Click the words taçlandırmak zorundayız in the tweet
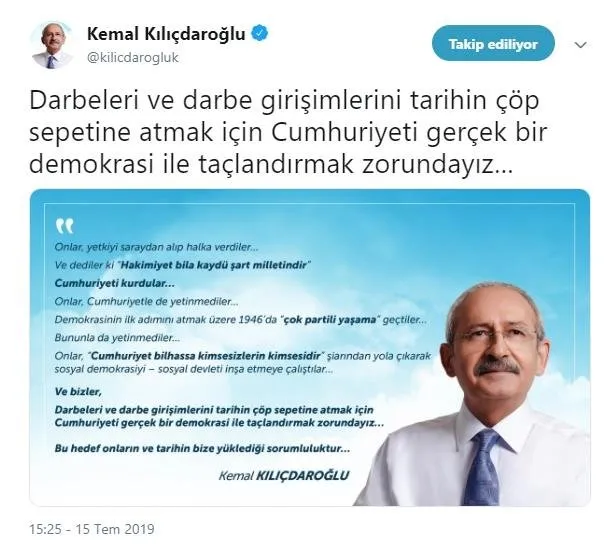This screenshot has height=548, width=608. (356, 164)
